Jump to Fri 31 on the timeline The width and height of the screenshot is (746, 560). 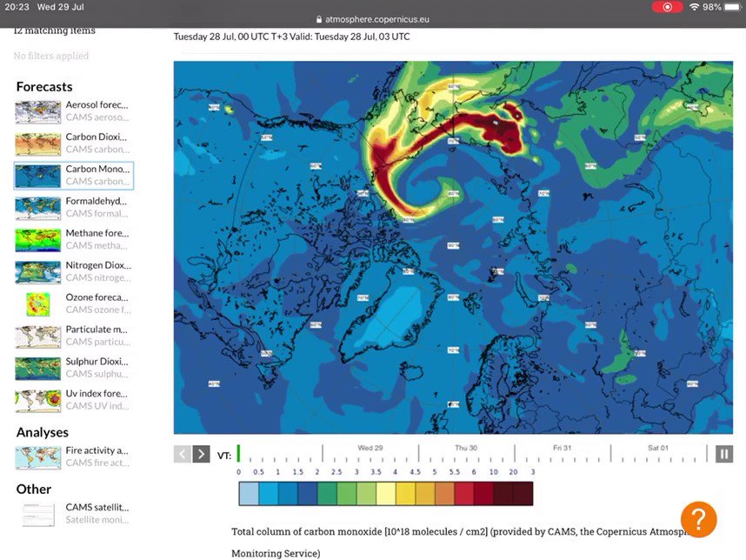click(562, 448)
